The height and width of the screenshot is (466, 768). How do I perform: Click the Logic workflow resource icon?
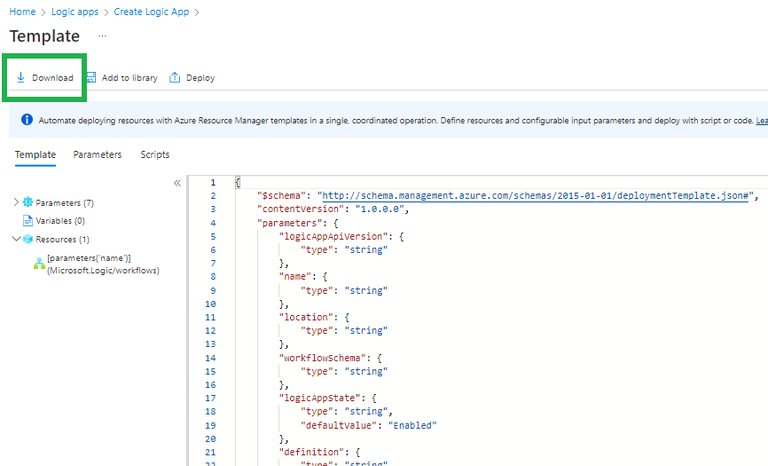pos(39,262)
